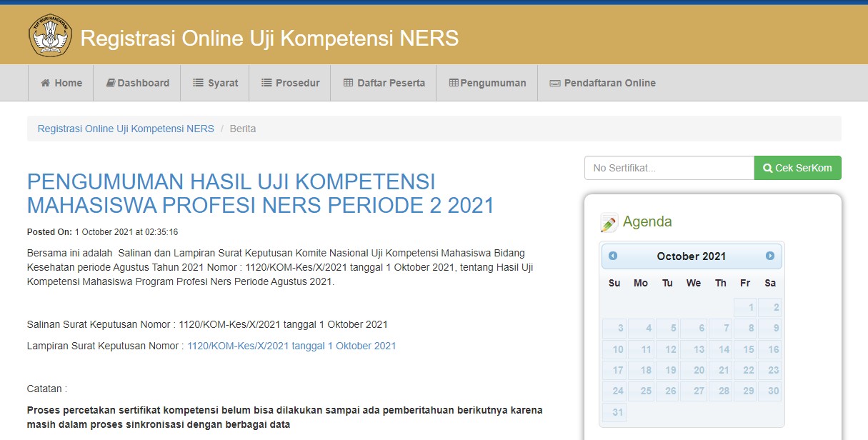The image size is (868, 440).
Task: Click the Pendaftaran Online envelope icon
Action: (555, 82)
